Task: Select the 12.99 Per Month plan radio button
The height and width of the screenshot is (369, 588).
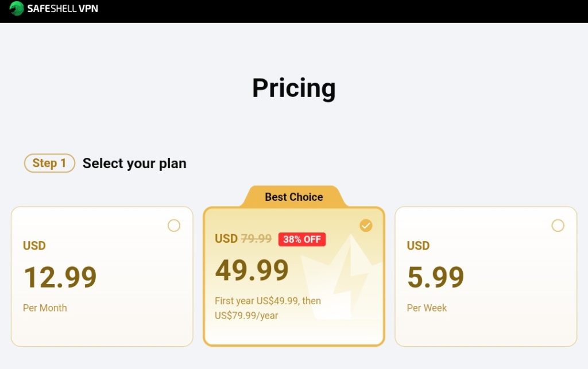Action: [x=175, y=226]
